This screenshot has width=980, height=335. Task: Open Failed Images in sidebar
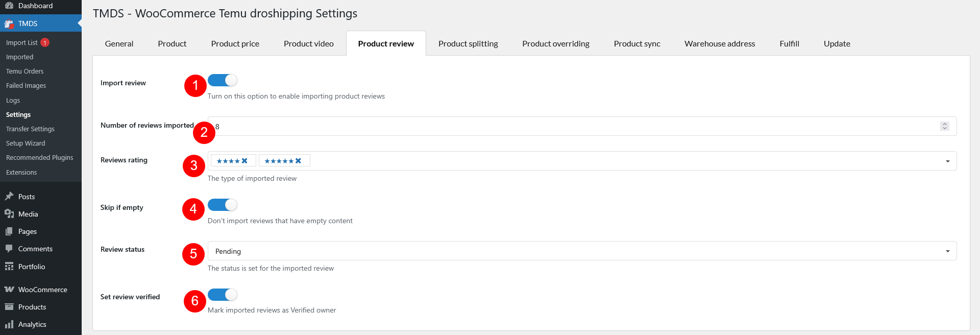tap(26, 85)
